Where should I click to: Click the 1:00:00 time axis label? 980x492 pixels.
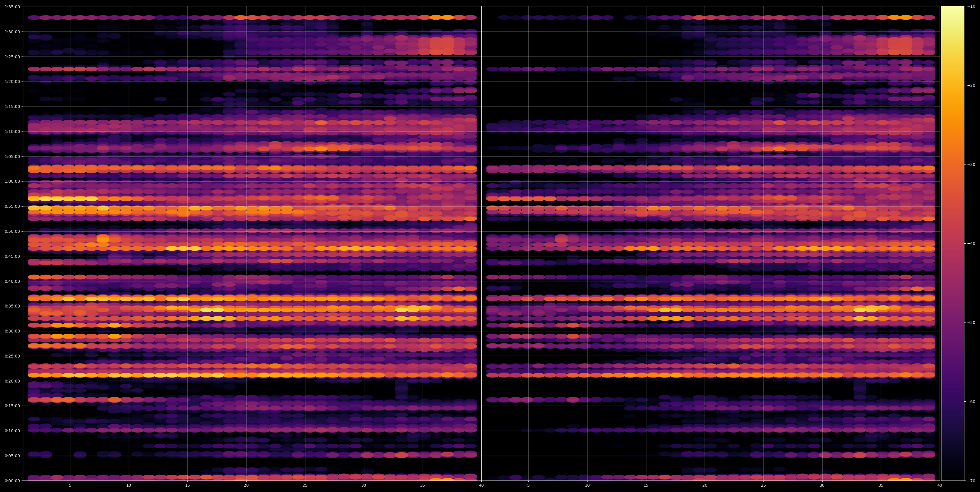click(x=13, y=181)
